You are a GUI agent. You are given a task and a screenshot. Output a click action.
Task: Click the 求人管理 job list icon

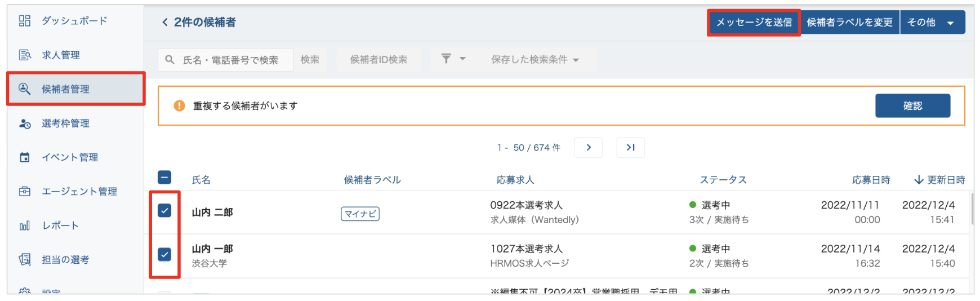tap(25, 55)
